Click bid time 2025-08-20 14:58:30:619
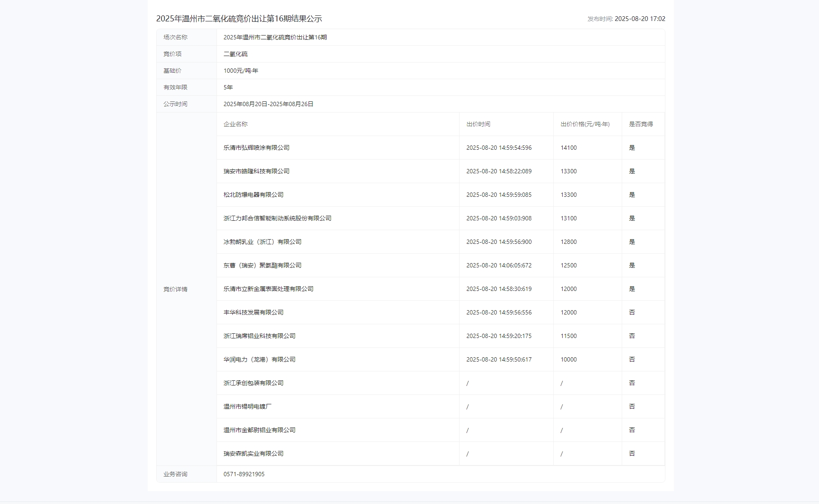 point(499,289)
